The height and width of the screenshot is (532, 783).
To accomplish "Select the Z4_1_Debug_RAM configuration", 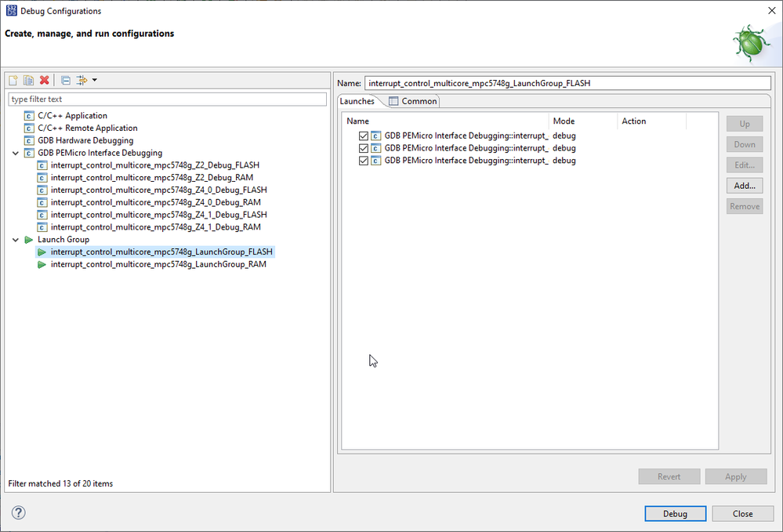I will pos(156,227).
